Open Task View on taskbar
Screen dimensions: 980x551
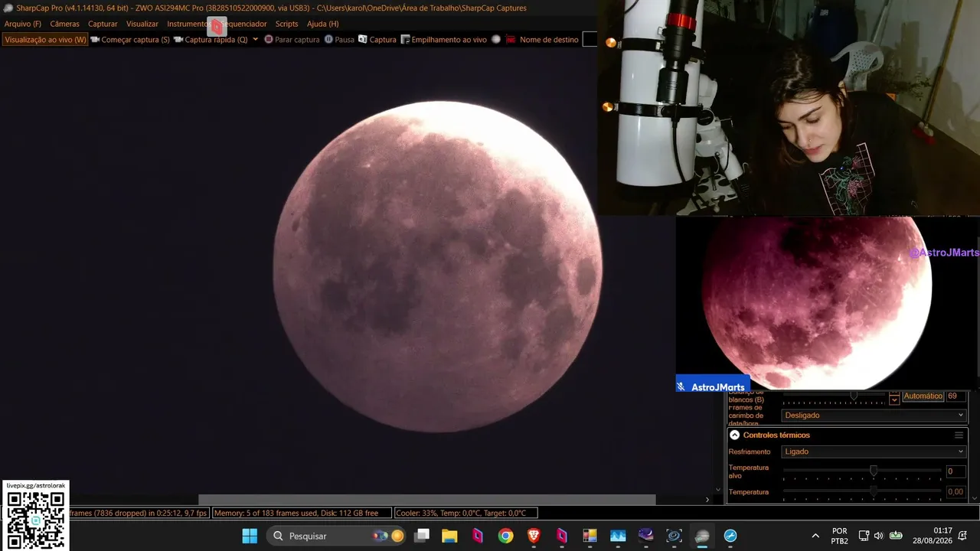(422, 536)
